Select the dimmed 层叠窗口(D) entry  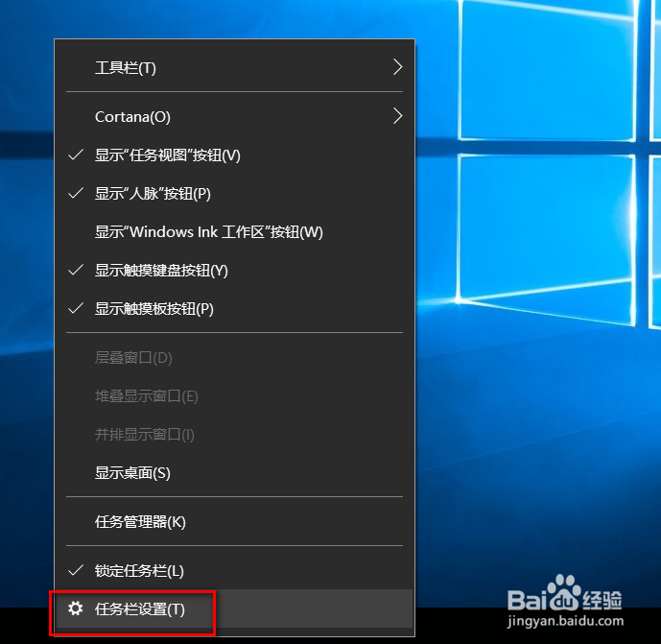(x=234, y=358)
